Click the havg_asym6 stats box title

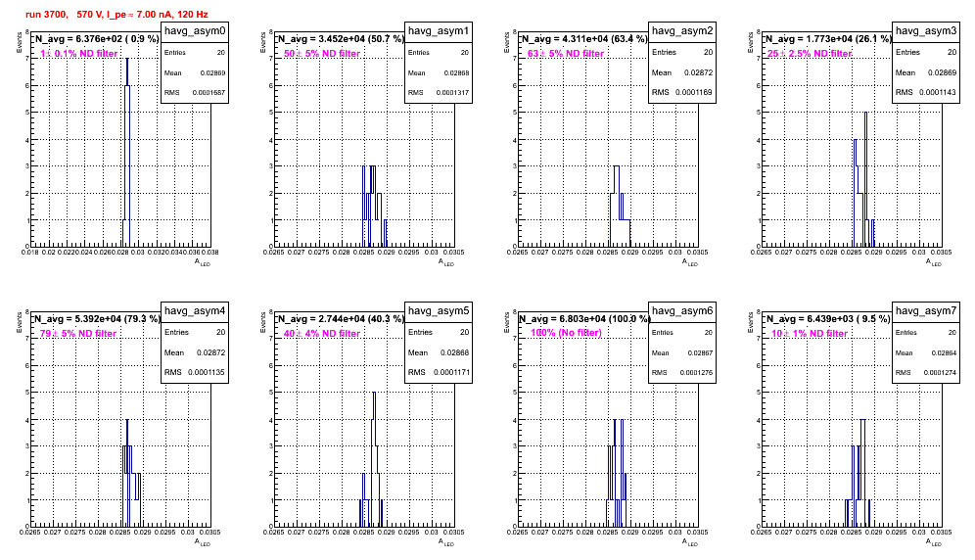tap(682, 310)
